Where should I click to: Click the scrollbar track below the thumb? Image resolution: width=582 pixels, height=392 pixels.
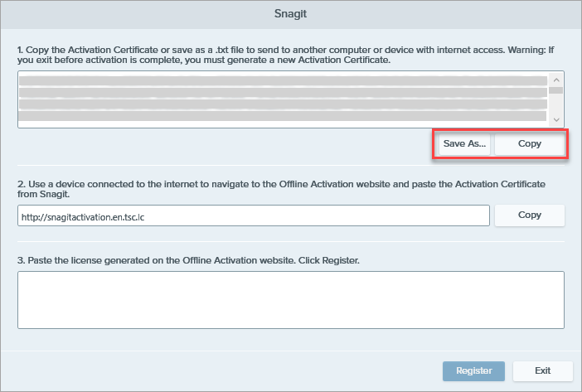(556, 106)
